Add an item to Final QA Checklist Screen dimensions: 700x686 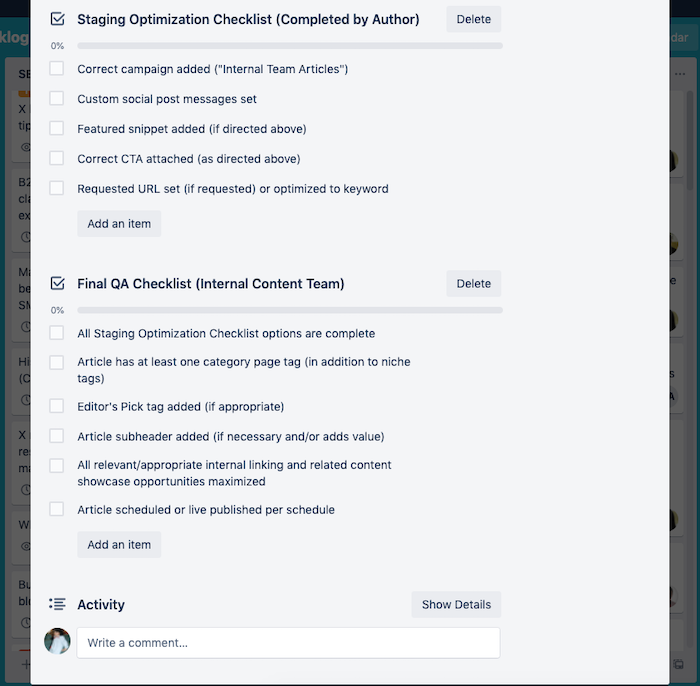pos(119,545)
